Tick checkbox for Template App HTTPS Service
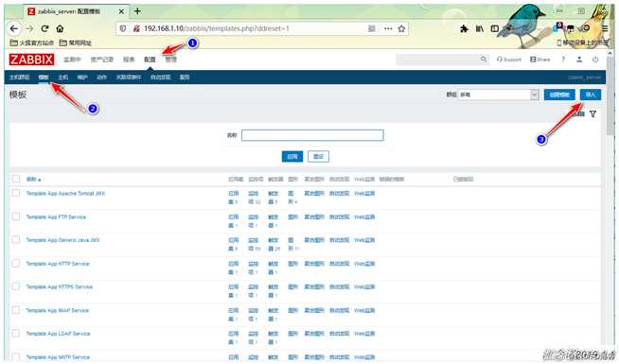Image resolution: width=619 pixels, height=364 pixels. click(x=16, y=286)
